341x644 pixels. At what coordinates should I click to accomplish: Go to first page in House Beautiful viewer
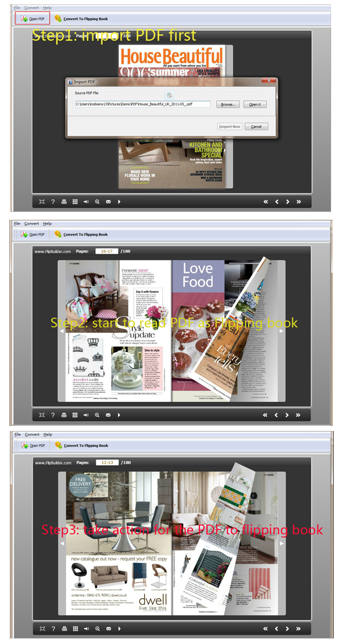(266, 201)
